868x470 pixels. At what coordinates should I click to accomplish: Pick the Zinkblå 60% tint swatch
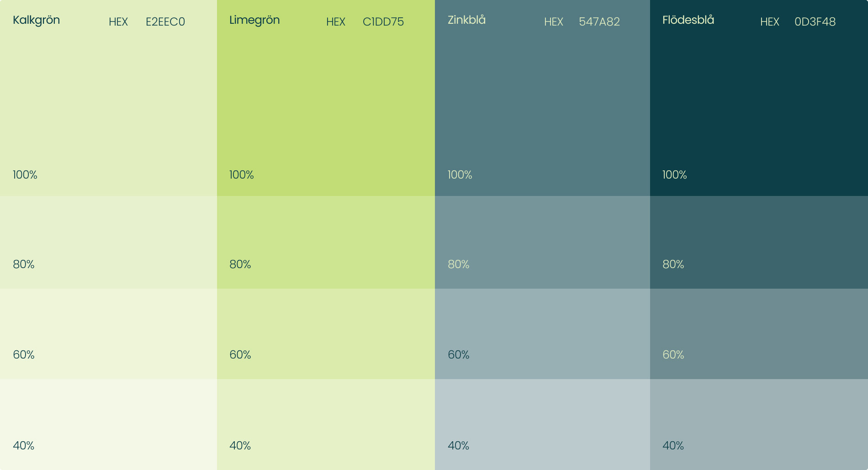[542, 333]
